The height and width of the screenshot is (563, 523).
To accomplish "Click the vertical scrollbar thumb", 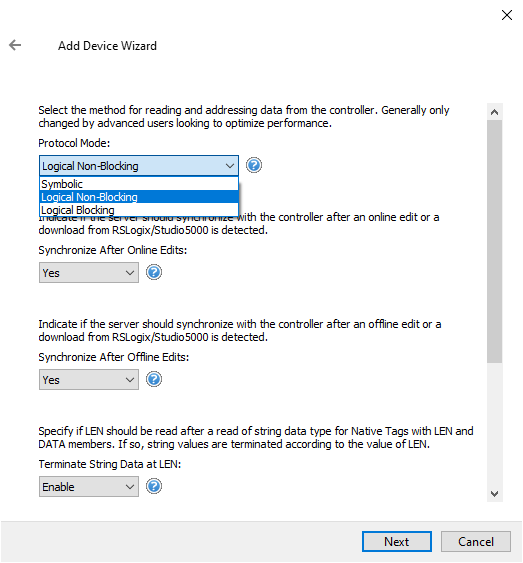I will pos(494,241).
